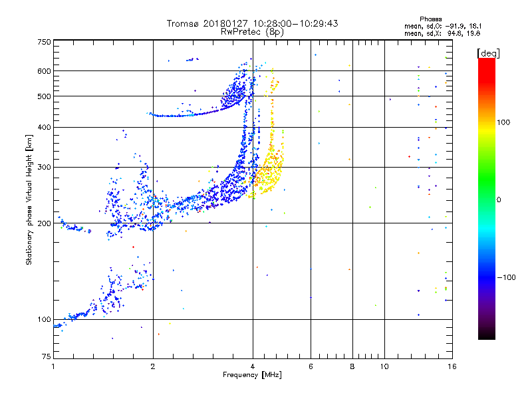Click the 'mean, sd,O: -91.9, 18.1' line
The height and width of the screenshot is (399, 532).
point(443,26)
